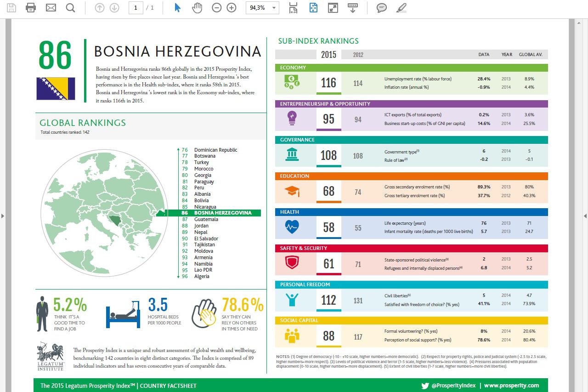Click the page number input field

point(136,8)
